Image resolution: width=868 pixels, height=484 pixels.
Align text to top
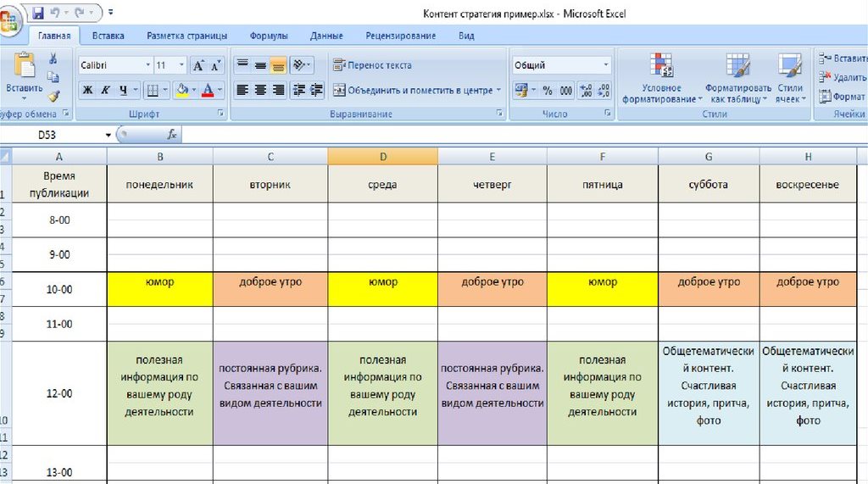click(242, 65)
